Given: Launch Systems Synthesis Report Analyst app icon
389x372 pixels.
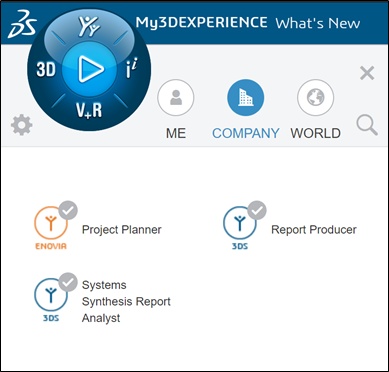Looking at the screenshot, I should point(51,300).
